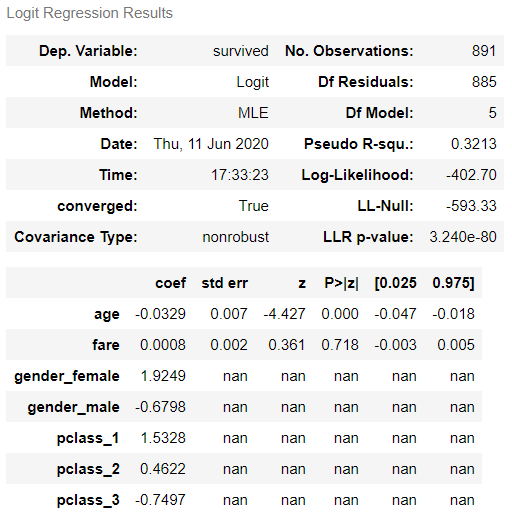Click the 'survived' value

point(241,51)
